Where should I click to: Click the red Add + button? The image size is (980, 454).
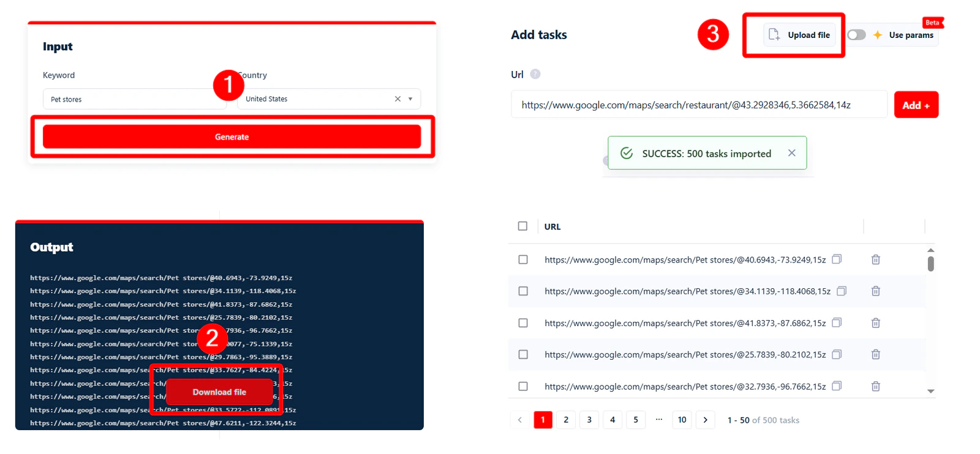tap(916, 105)
